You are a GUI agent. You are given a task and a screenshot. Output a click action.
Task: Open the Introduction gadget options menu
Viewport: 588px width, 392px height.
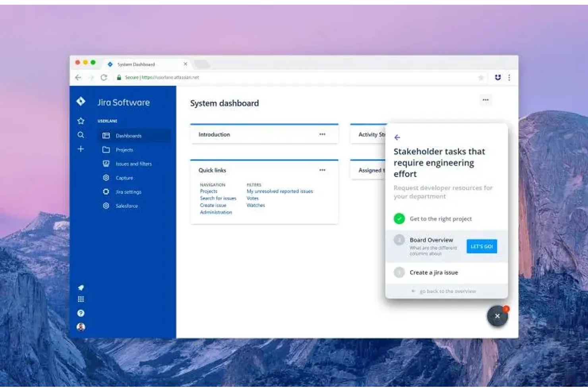[x=322, y=134]
